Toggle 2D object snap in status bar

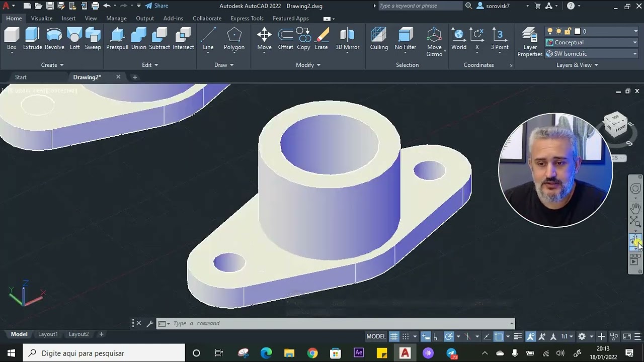[x=499, y=336]
